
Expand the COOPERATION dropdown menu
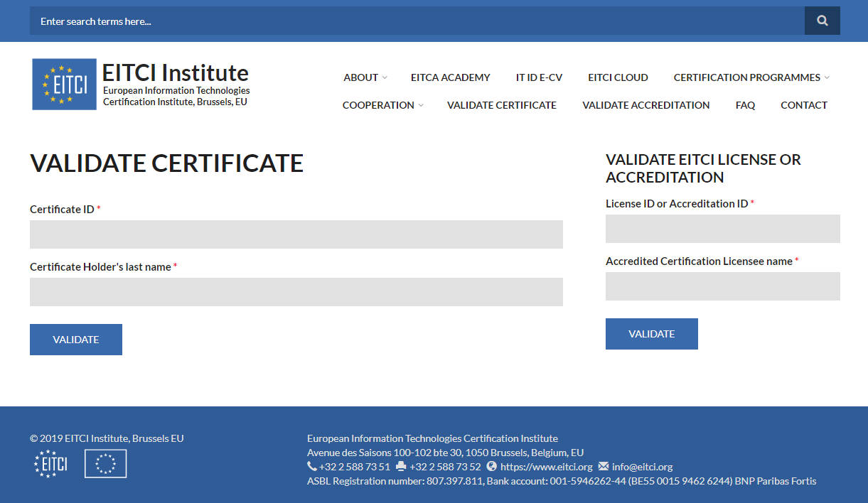tap(382, 105)
